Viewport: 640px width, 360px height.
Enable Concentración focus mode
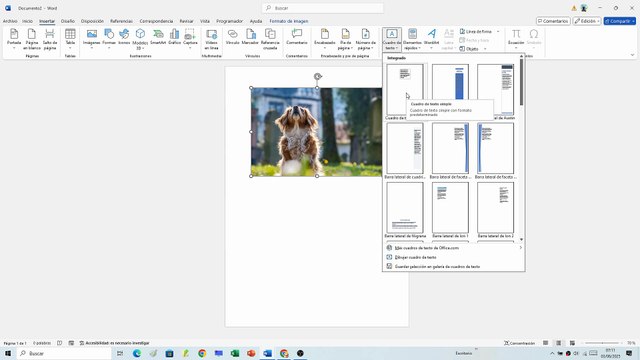(x=520, y=343)
